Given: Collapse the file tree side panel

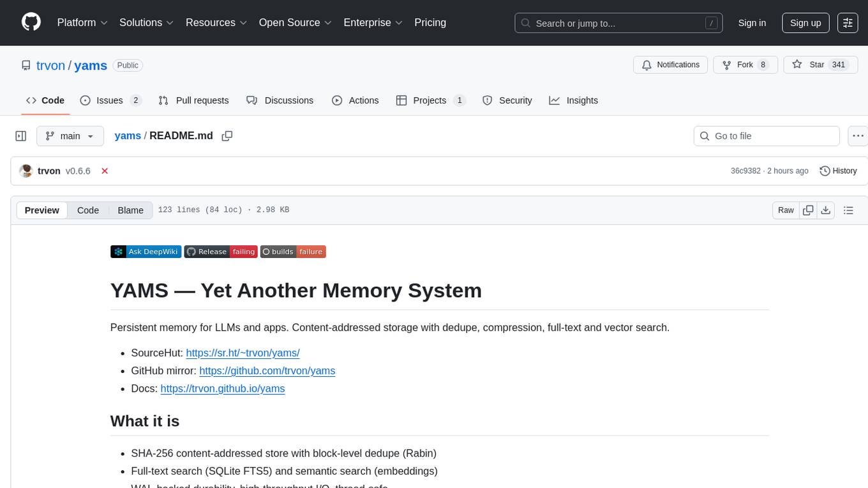Looking at the screenshot, I should [x=21, y=136].
